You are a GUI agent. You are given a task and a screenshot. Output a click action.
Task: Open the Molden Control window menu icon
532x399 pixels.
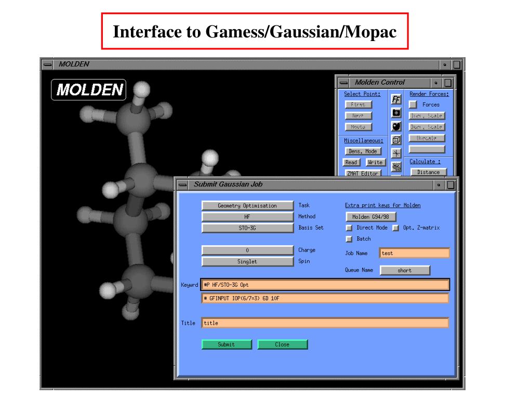pos(344,83)
